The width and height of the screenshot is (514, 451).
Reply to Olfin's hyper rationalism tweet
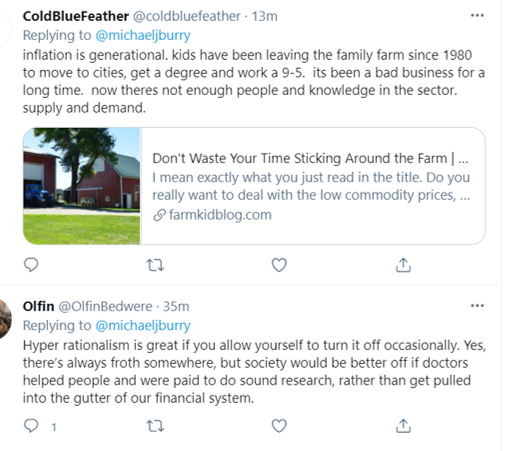tap(31, 426)
